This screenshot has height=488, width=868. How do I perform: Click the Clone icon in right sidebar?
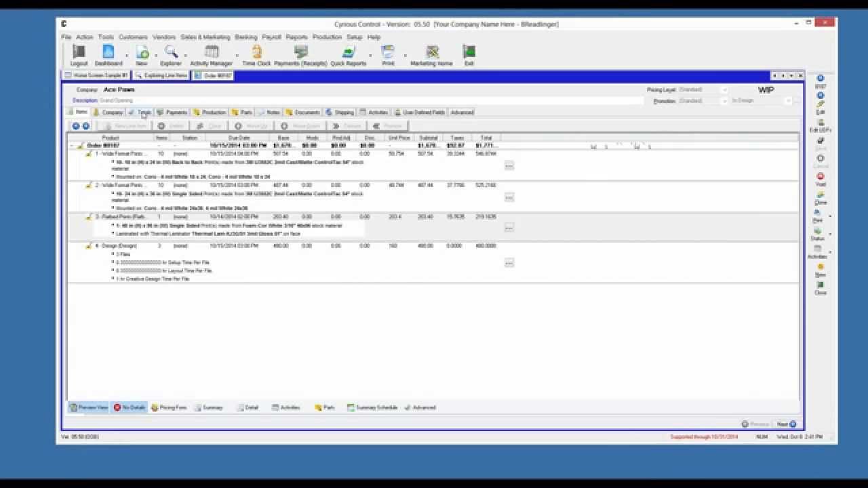click(x=821, y=198)
